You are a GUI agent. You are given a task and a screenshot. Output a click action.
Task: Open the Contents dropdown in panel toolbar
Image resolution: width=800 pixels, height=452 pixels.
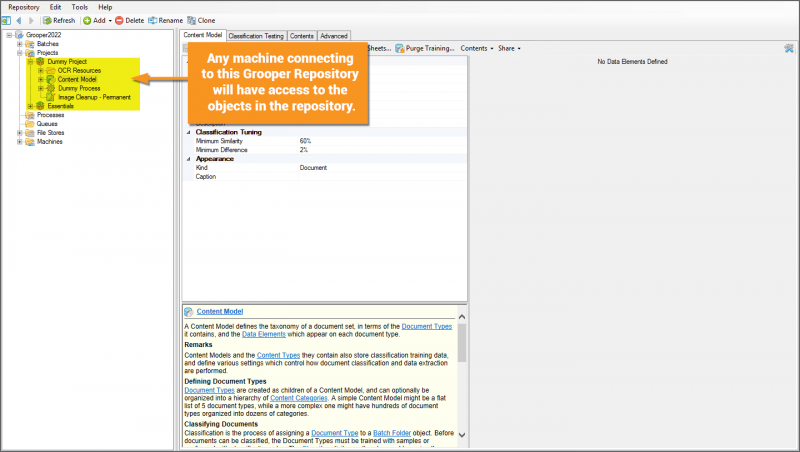pos(477,48)
